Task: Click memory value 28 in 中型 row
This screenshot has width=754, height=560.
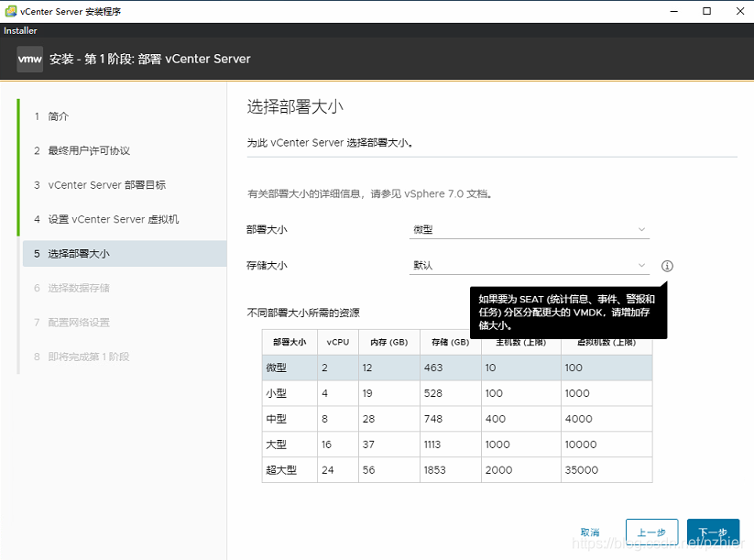Action: tap(368, 419)
